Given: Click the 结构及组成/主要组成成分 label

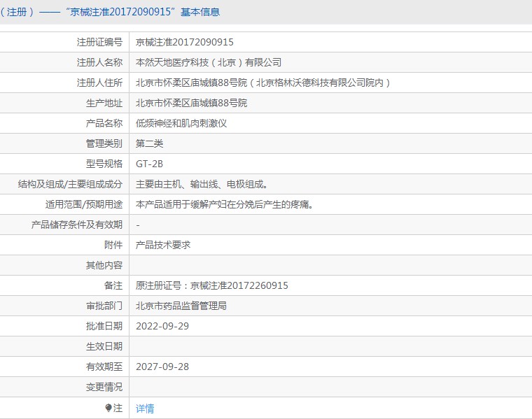Looking at the screenshot, I should (x=70, y=185).
